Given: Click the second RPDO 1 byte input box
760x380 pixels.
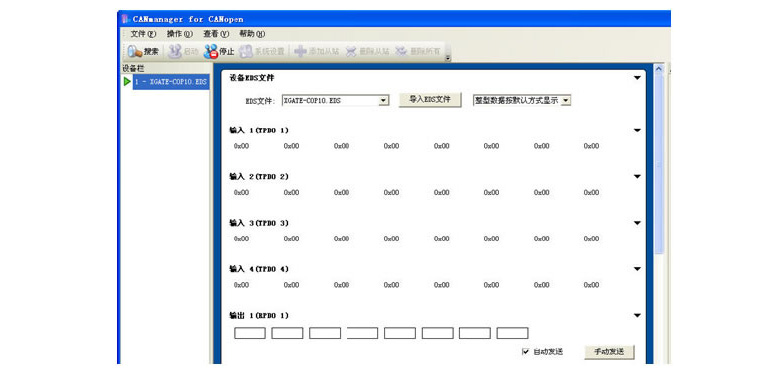Looking at the screenshot, I should [x=287, y=333].
